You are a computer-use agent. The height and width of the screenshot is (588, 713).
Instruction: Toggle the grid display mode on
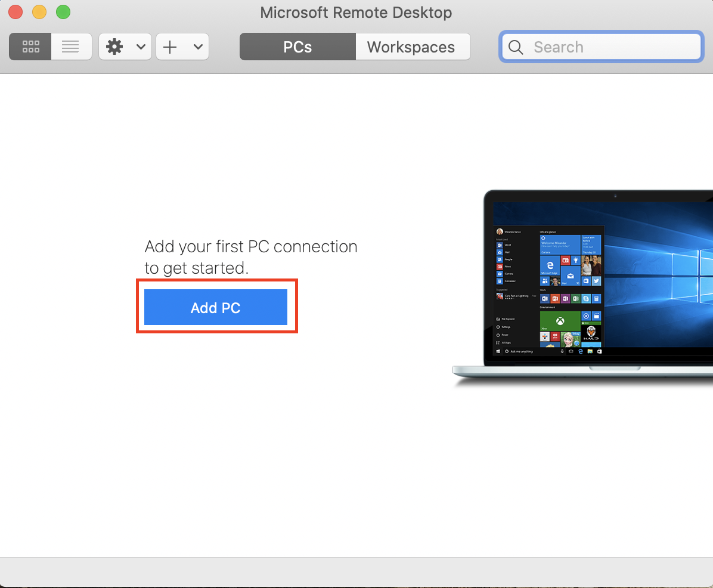point(30,47)
